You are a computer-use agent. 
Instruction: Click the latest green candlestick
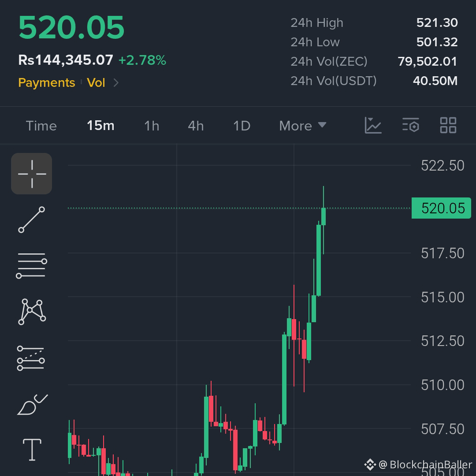point(324,216)
